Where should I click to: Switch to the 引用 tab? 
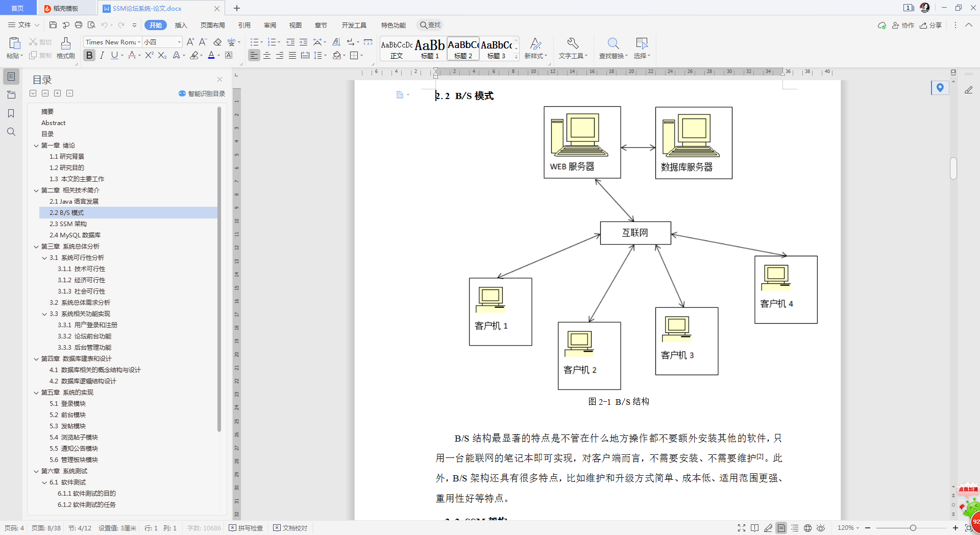point(244,25)
